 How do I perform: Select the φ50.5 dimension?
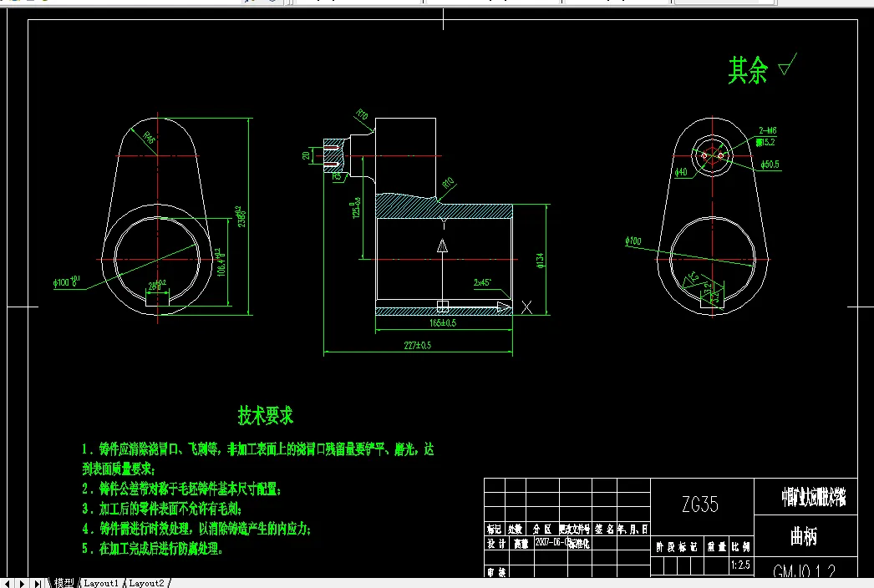[770, 165]
